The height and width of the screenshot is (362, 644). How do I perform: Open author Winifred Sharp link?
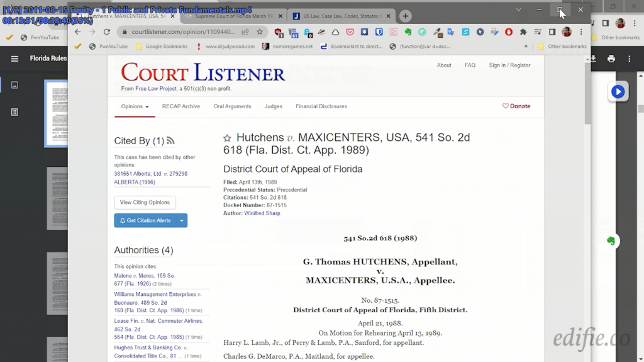(x=262, y=213)
